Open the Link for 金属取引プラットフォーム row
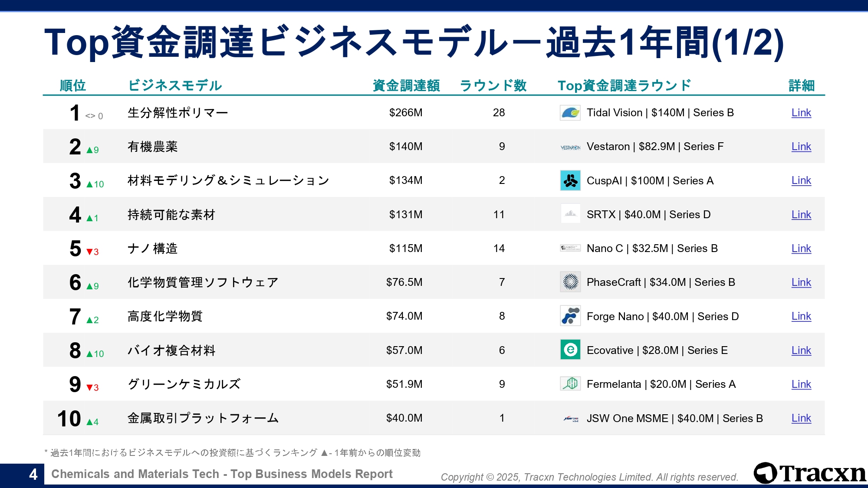Viewport: 868px width, 488px height. pos(801,418)
